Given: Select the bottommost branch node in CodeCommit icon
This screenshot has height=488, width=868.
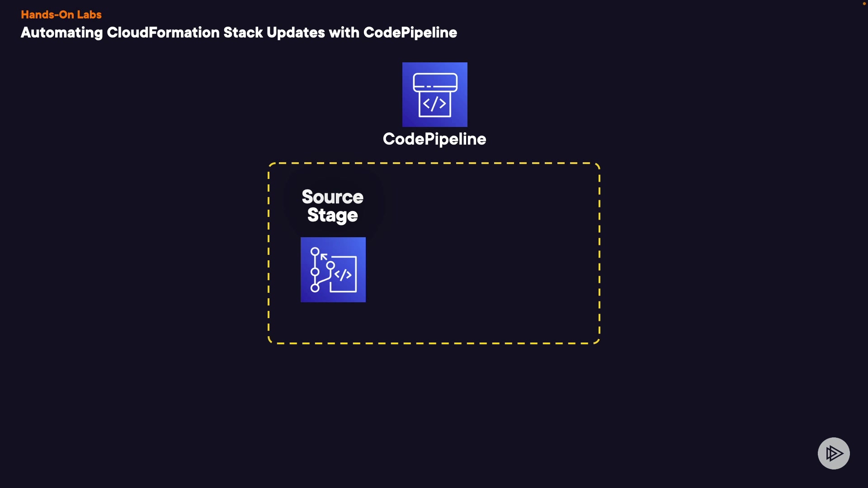Looking at the screenshot, I should [315, 288].
